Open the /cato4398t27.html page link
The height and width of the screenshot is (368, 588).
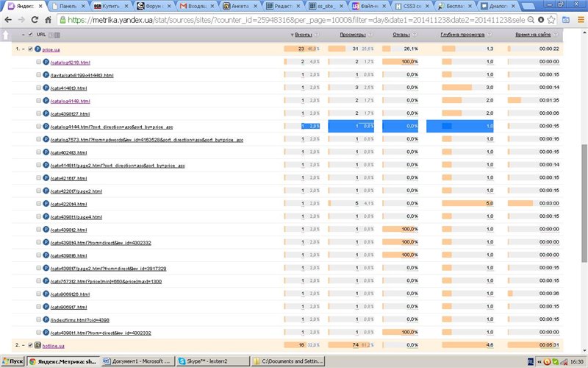[70, 114]
